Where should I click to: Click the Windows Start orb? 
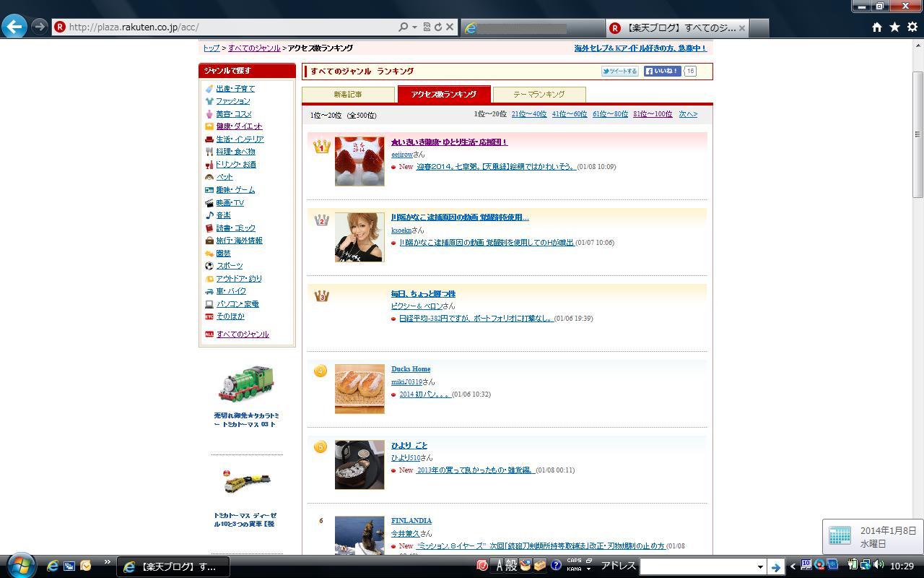pos(20,566)
